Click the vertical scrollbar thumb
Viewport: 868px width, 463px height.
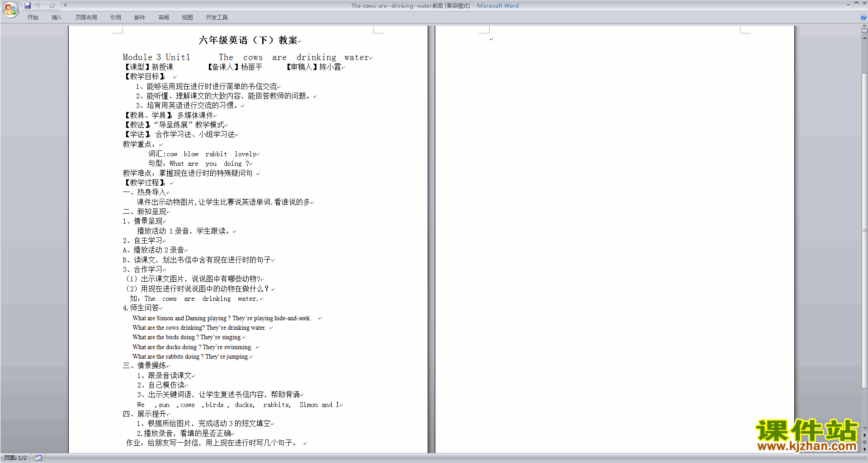865,230
